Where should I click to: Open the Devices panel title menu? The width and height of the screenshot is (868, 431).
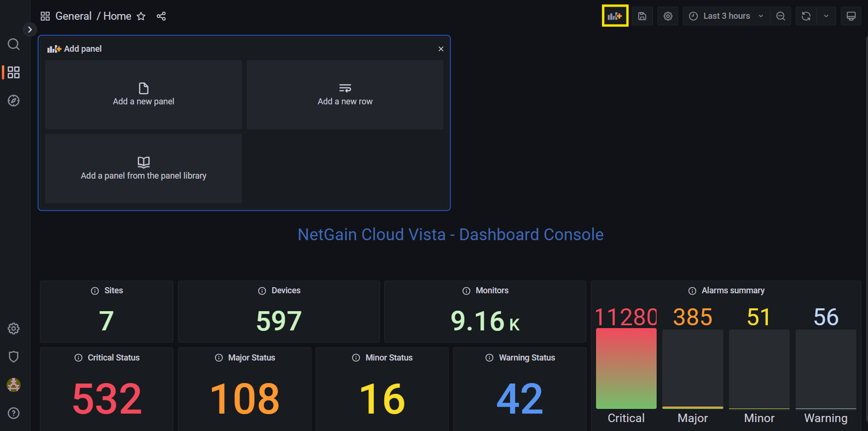point(286,290)
